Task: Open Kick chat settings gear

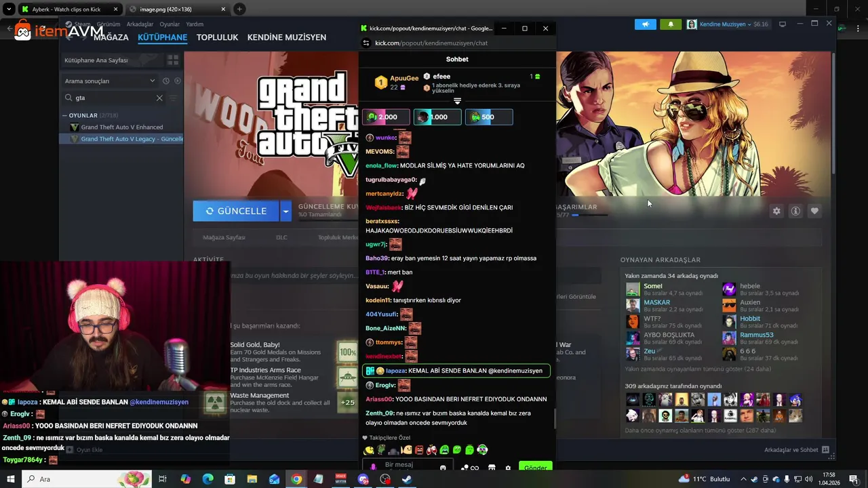Action: coord(508,468)
